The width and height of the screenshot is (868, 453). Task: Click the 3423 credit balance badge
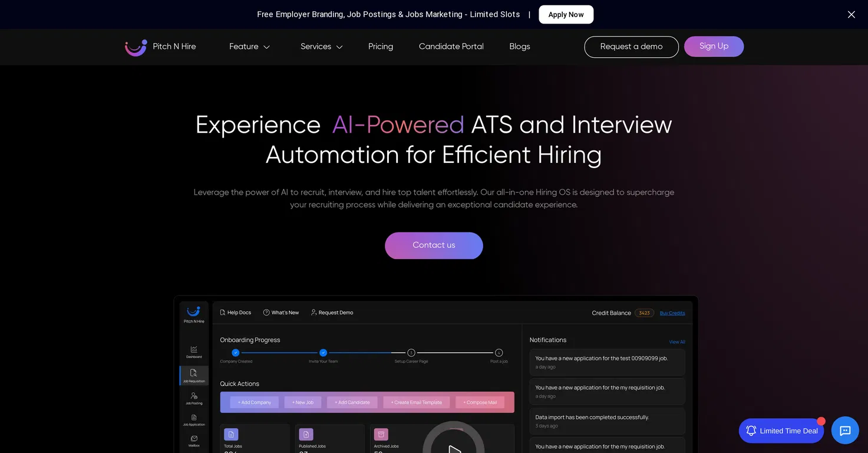(x=644, y=313)
